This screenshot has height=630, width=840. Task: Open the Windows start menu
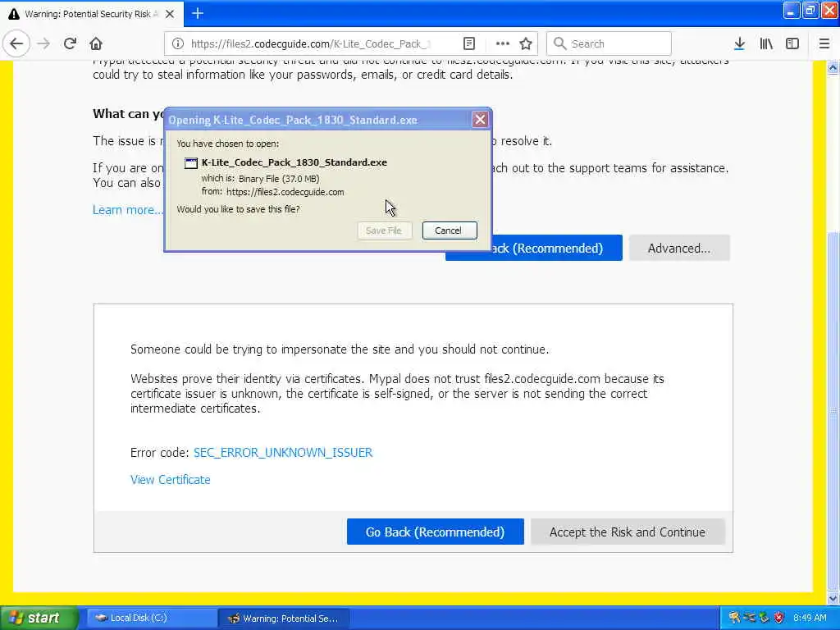pos(39,618)
